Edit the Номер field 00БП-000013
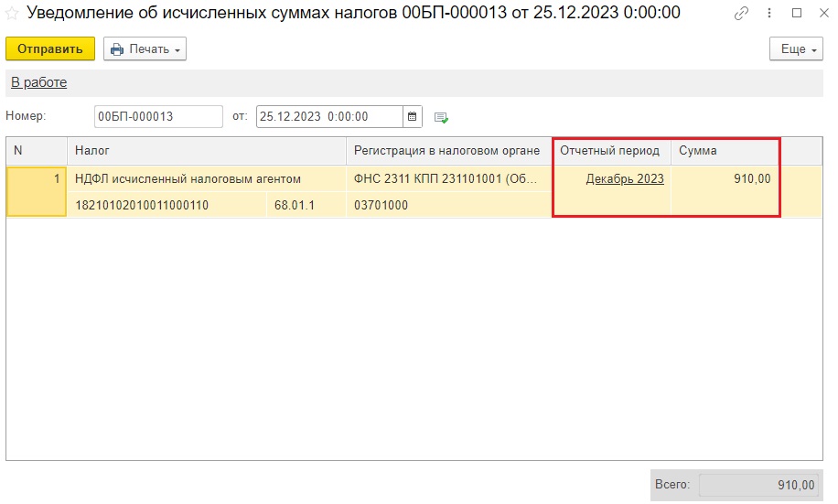 [x=158, y=116]
